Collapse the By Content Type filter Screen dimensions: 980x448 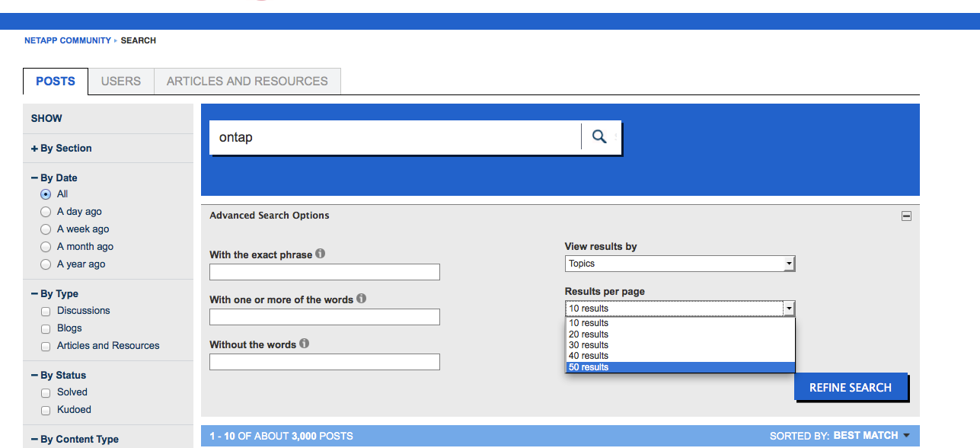coord(75,439)
